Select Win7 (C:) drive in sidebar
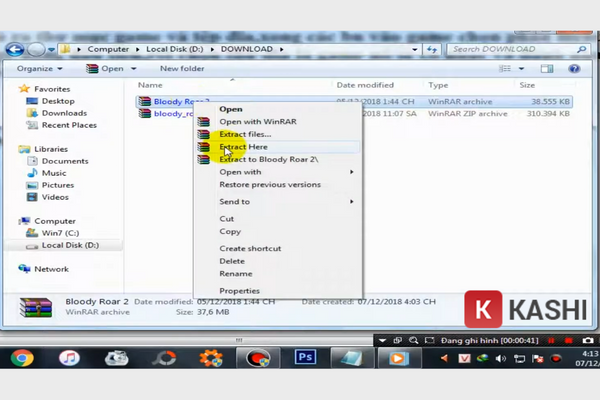The width and height of the screenshot is (600, 400). pos(62,233)
